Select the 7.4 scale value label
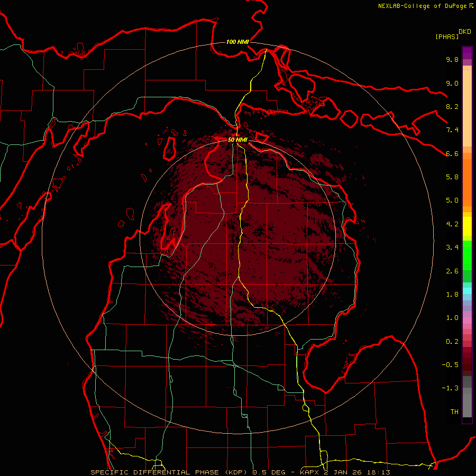 [452, 130]
